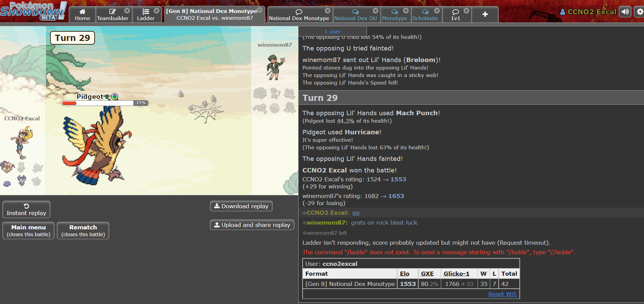
Task: Click the winemom87 trainer sprite
Action: point(275,67)
